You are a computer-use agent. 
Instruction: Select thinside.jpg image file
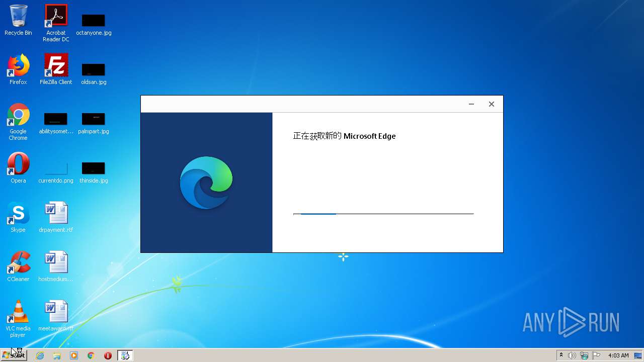click(x=94, y=172)
